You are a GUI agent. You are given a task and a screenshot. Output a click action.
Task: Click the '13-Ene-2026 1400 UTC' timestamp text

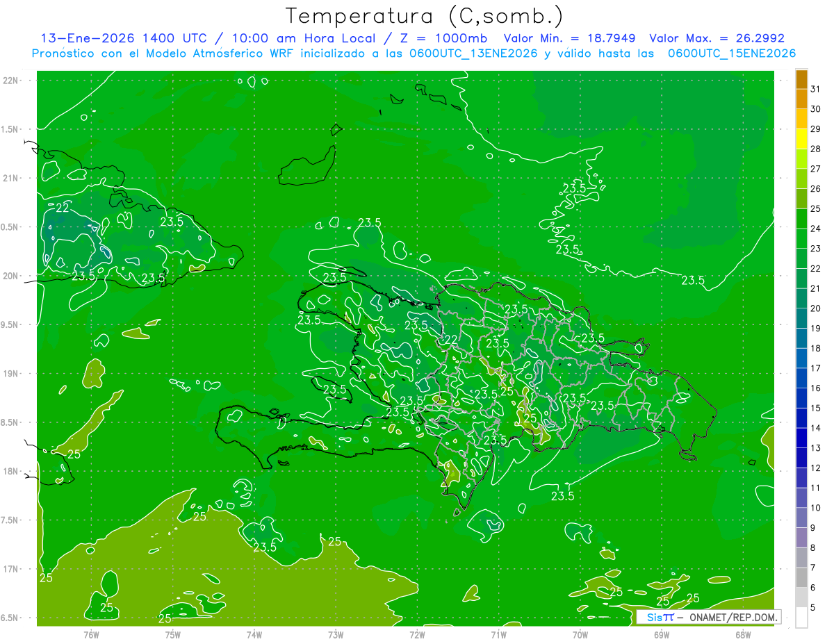[123, 38]
